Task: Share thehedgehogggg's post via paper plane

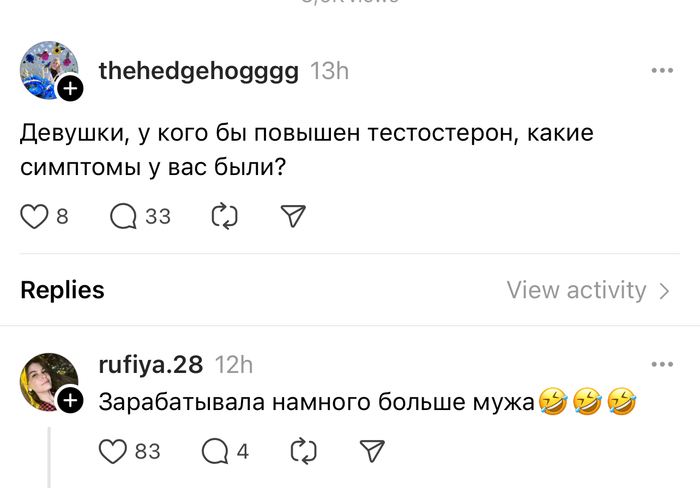Action: click(x=293, y=216)
